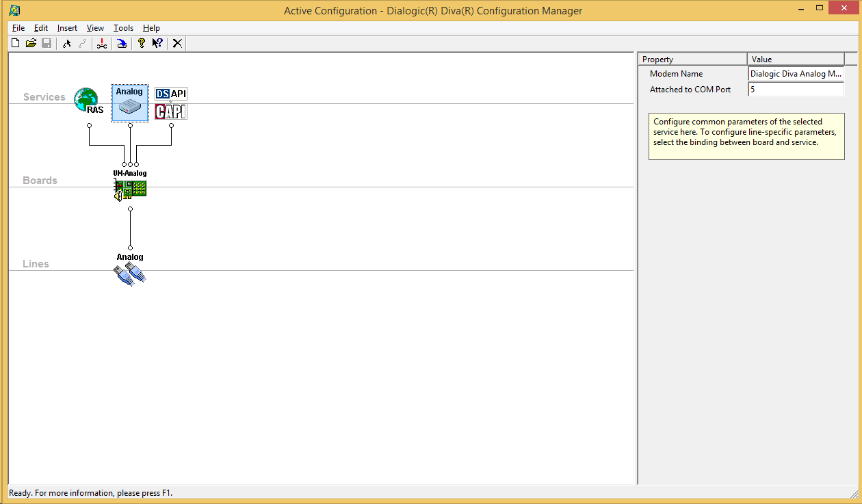This screenshot has width=862, height=504.
Task: Click the yellow configuration hint text box
Action: coord(746,137)
